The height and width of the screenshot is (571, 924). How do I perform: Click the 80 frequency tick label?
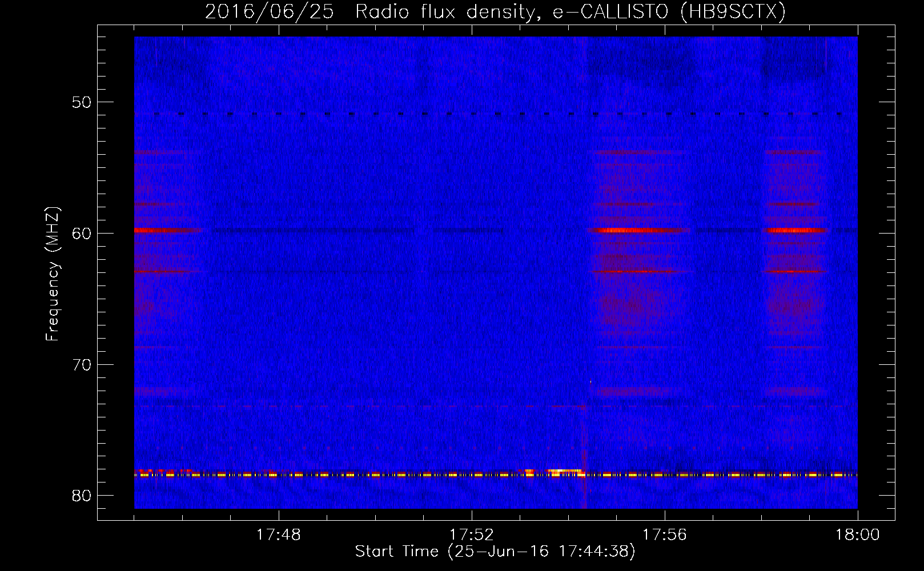(x=82, y=496)
